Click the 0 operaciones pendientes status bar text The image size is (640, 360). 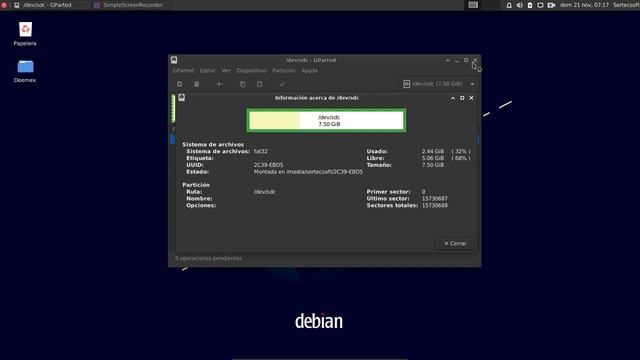pyautogui.click(x=208, y=258)
